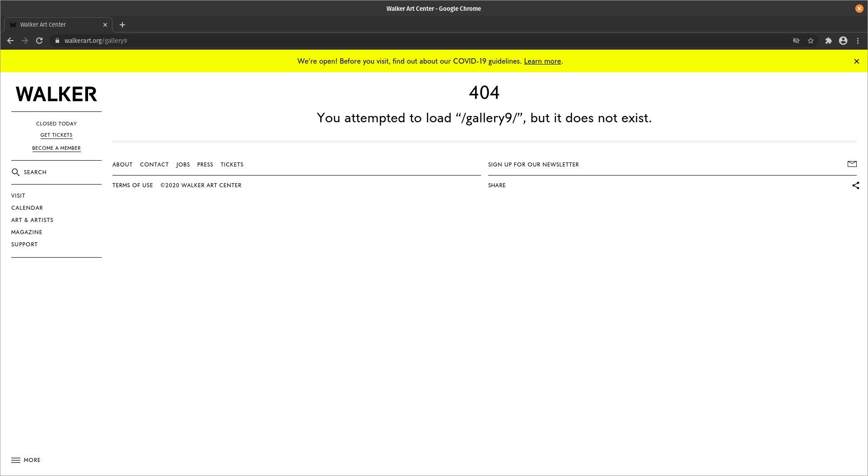The height and width of the screenshot is (476, 868).
Task: Open the Extensions puzzle icon
Action: (x=828, y=41)
